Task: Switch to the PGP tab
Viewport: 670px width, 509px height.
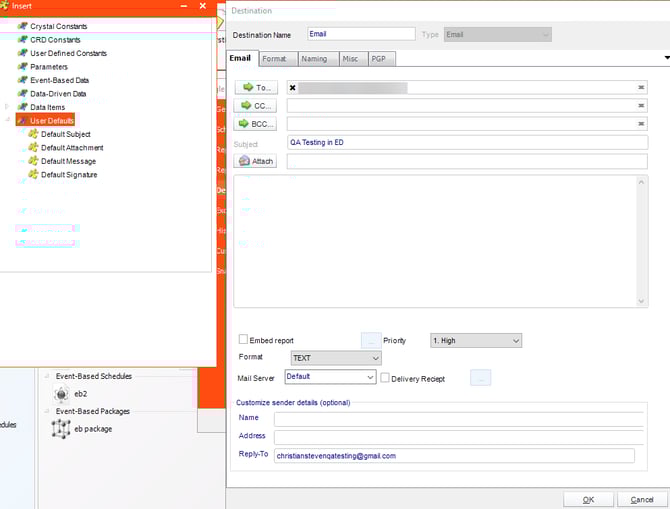Action: [x=378, y=59]
